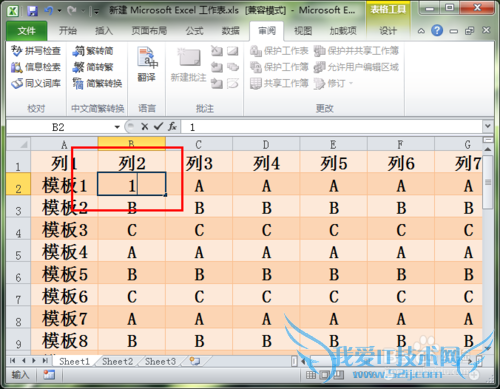Click the 翻译 translate button

pyautogui.click(x=146, y=65)
